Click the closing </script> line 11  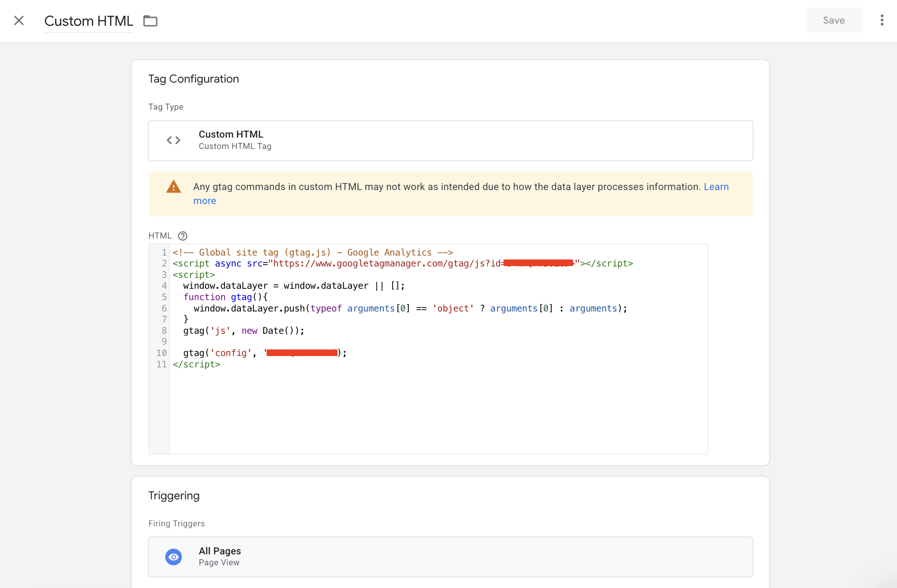tap(196, 364)
